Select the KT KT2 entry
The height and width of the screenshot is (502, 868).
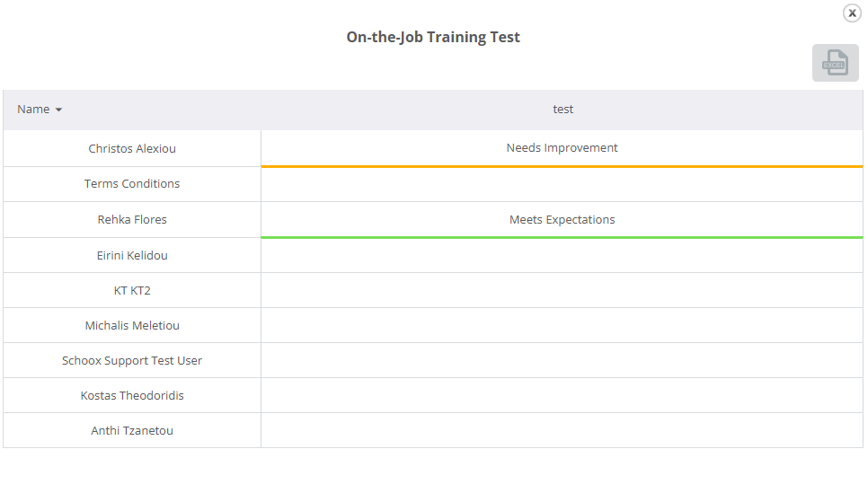[x=132, y=291]
